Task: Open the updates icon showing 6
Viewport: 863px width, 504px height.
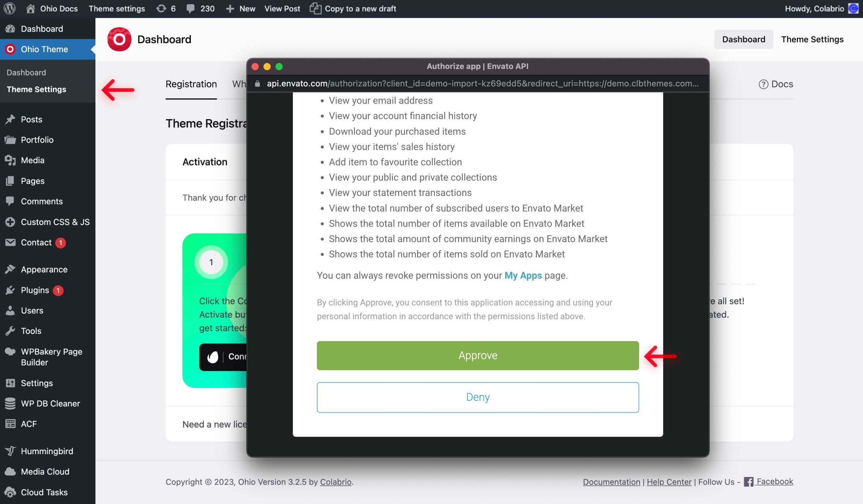Action: click(166, 8)
